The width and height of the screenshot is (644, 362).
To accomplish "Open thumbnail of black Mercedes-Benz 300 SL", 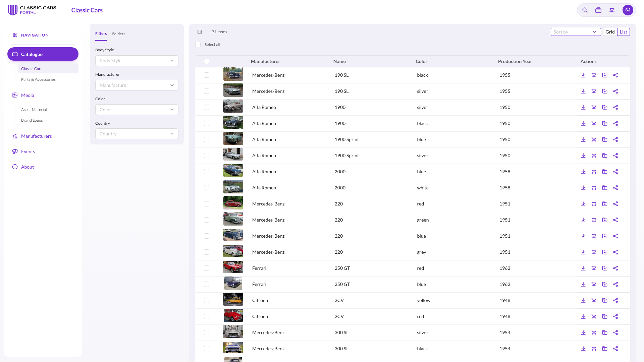I will [233, 348].
